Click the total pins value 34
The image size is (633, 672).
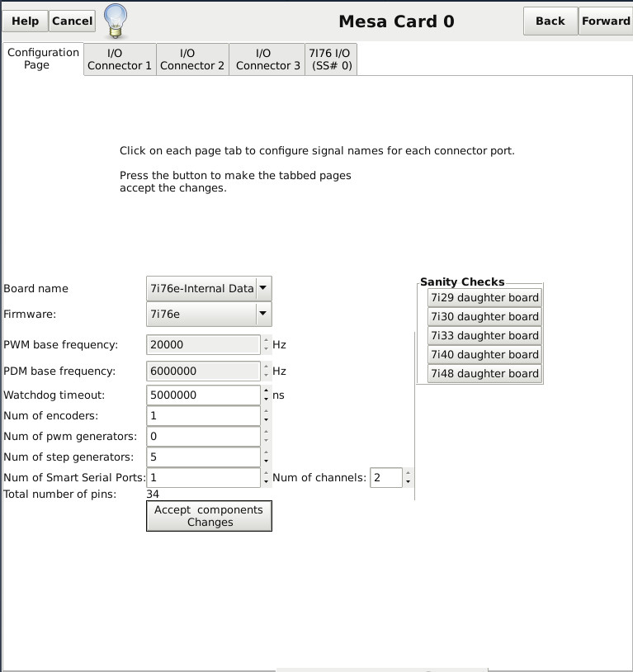click(x=153, y=495)
